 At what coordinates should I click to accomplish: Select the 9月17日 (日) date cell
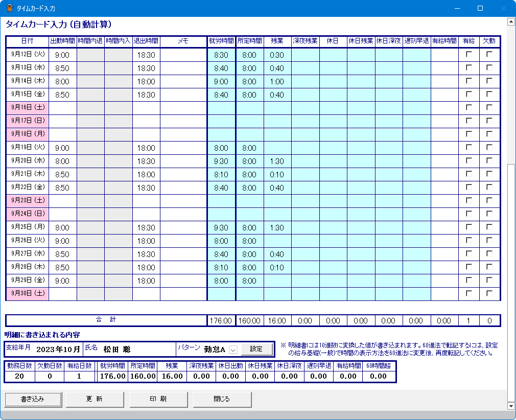(28, 121)
